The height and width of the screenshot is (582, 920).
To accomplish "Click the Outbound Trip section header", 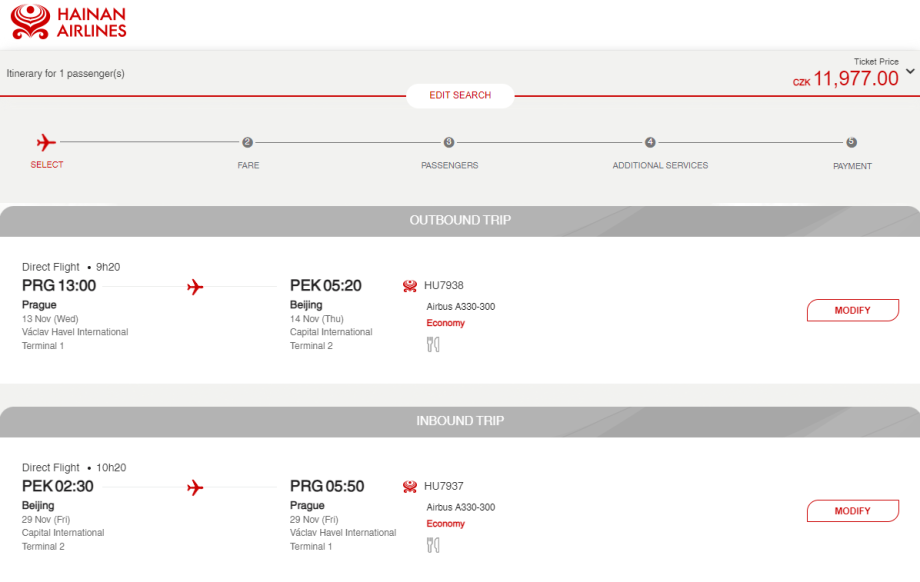I will [460, 220].
